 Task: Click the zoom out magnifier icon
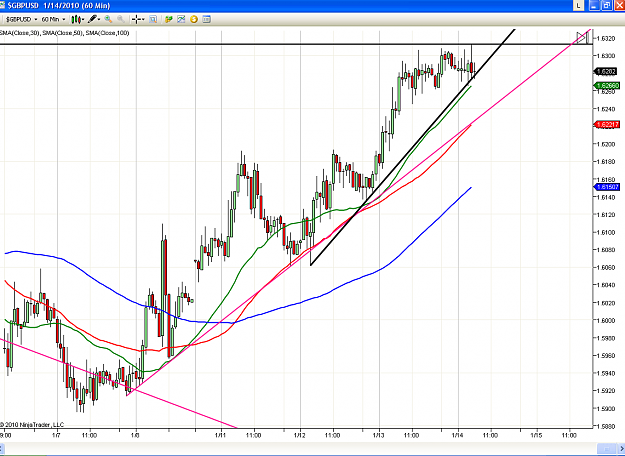(121, 19)
